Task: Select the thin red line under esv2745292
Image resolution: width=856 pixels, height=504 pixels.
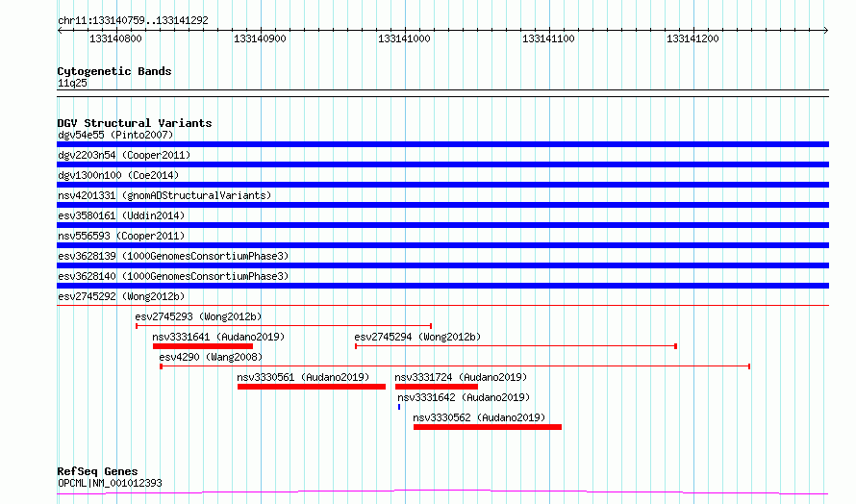Action: pyautogui.click(x=442, y=305)
